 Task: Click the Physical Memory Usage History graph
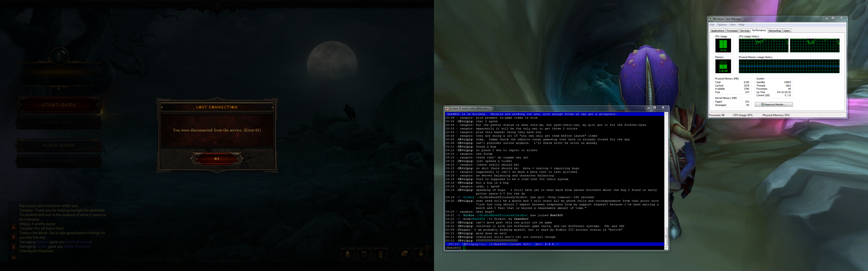tap(789, 66)
